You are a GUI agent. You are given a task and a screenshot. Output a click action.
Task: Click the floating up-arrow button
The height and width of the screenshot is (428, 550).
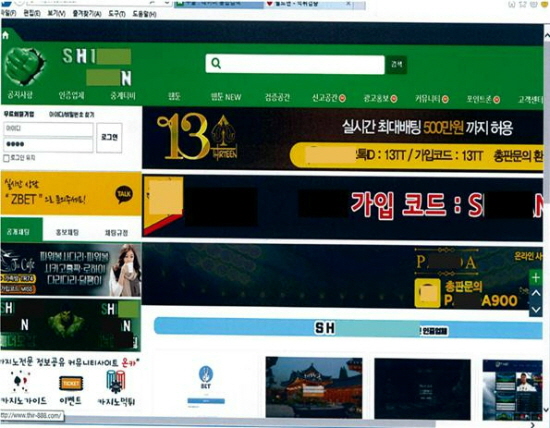coord(536,293)
